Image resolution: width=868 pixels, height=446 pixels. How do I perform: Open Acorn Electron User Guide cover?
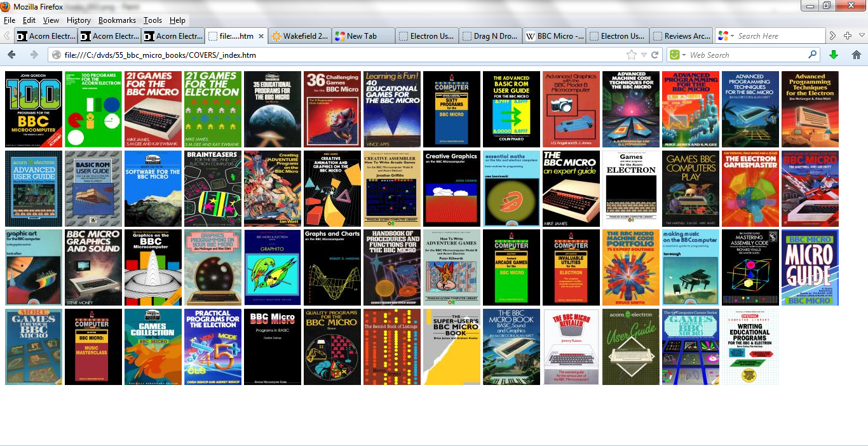click(x=631, y=347)
